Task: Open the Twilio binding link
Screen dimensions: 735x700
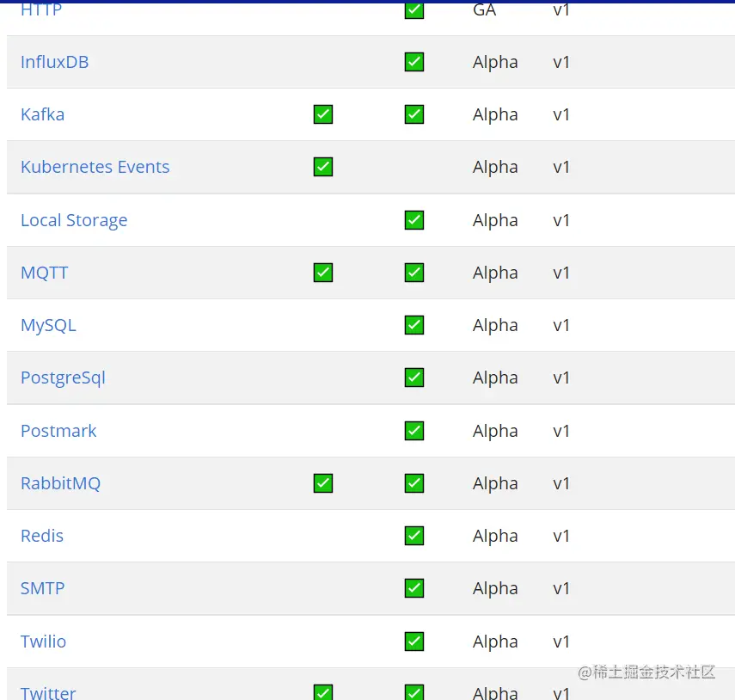Action: 44,642
